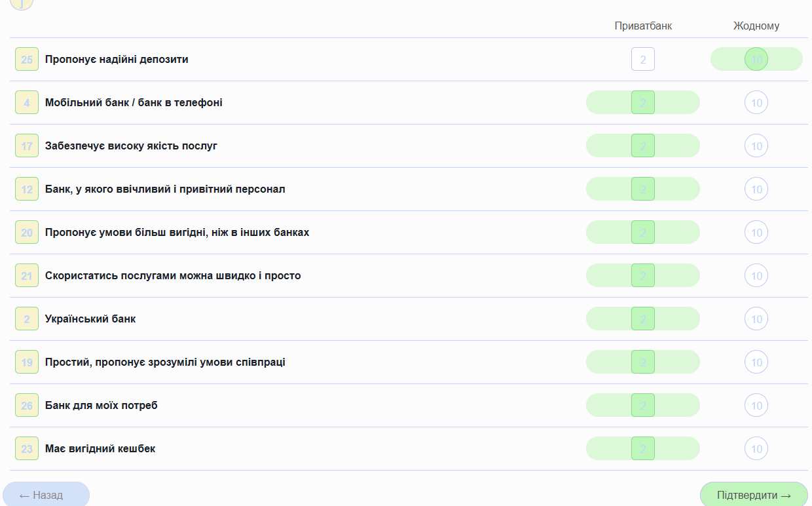This screenshot has width=812, height=506.
Task: Click badge 23 next to cashback statement
Action: pos(27,448)
